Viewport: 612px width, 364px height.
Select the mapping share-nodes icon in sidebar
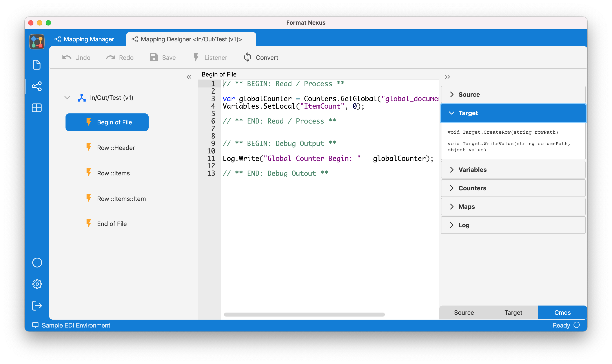(x=37, y=86)
